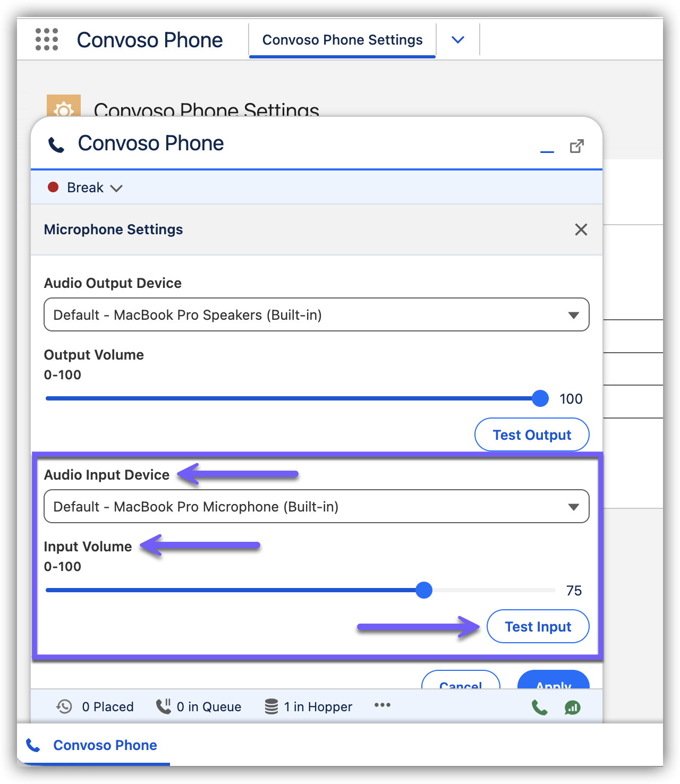Expand the navigation tab chevron menu

pos(457,40)
